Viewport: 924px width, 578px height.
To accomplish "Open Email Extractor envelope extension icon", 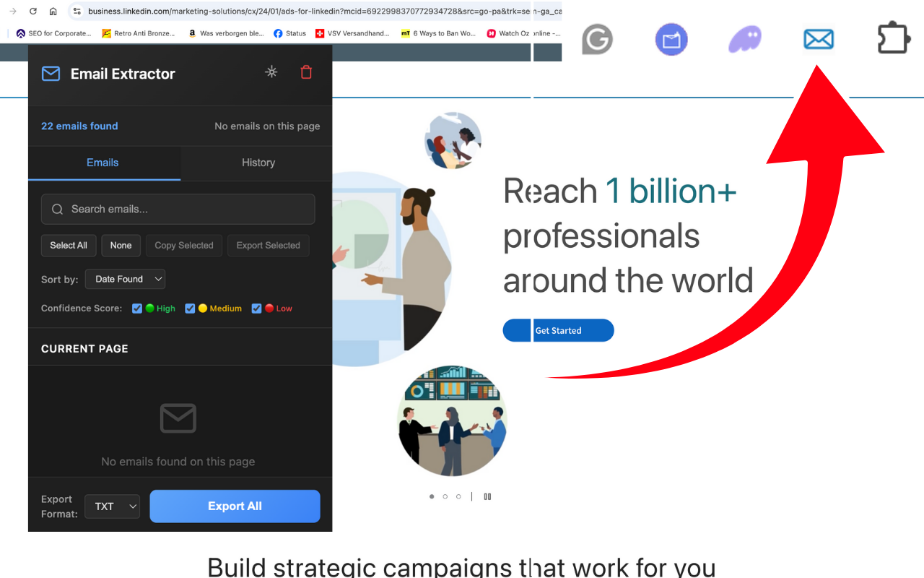I will [819, 40].
